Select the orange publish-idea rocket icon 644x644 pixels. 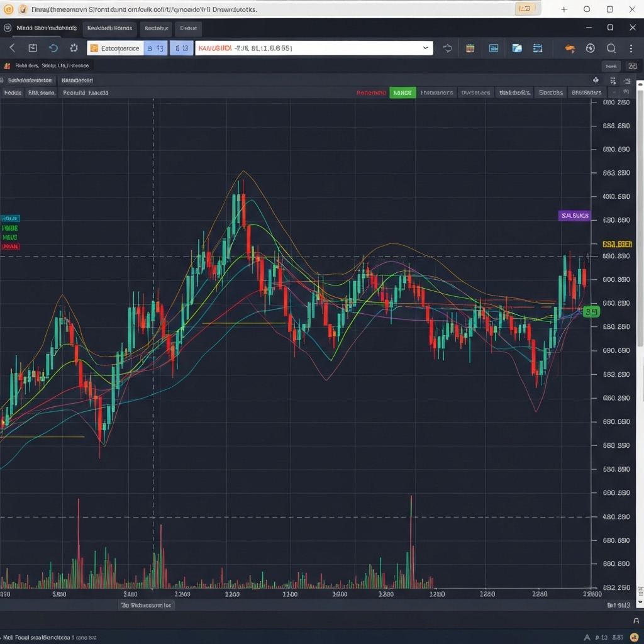(x=569, y=48)
